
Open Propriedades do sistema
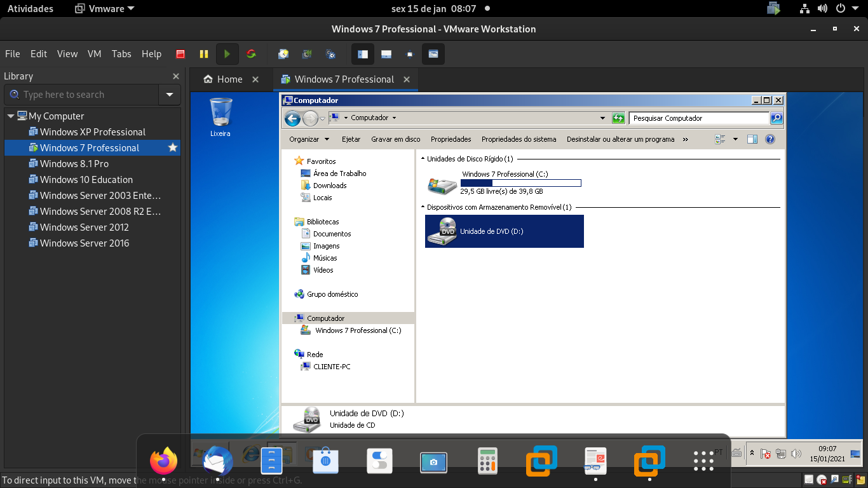pos(519,139)
